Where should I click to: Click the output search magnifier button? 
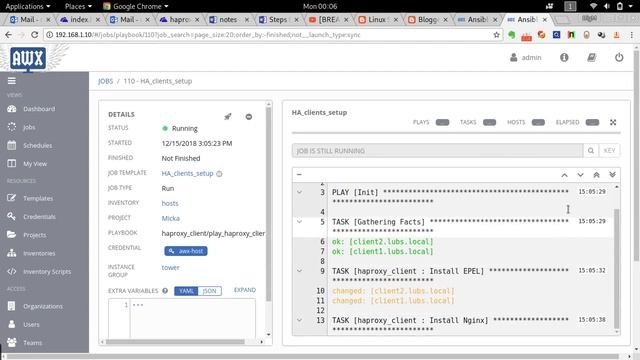(591, 151)
